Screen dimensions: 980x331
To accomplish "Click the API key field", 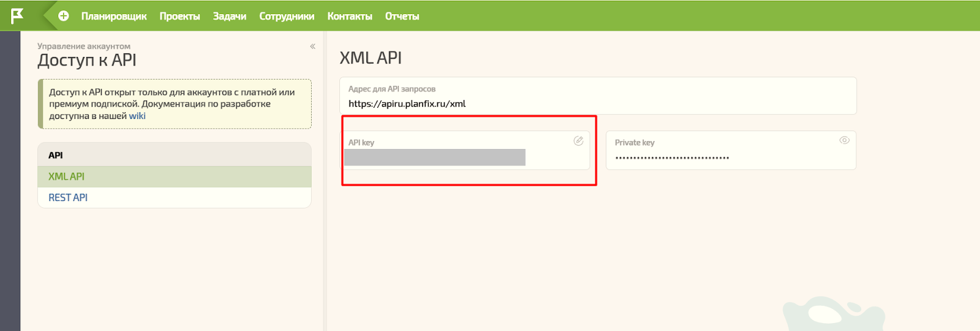I will pyautogui.click(x=465, y=150).
